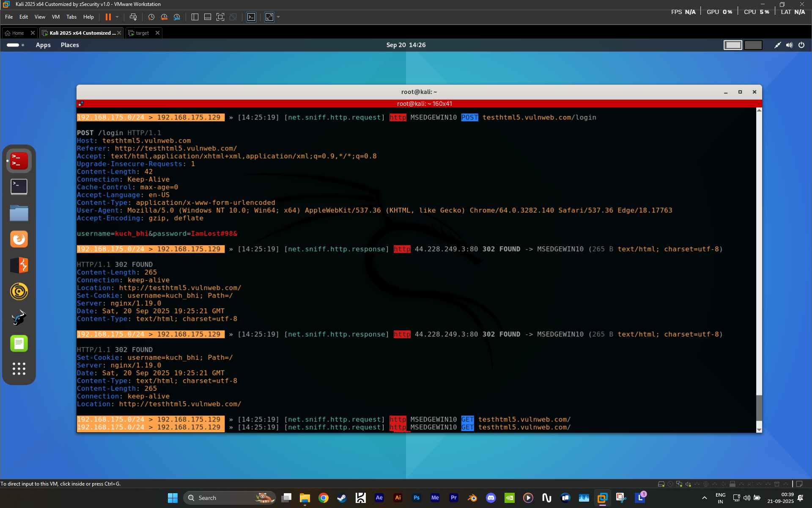Expand the full screen options dropdown arrow
Screen dimensions: 812x508
[x=278, y=17]
